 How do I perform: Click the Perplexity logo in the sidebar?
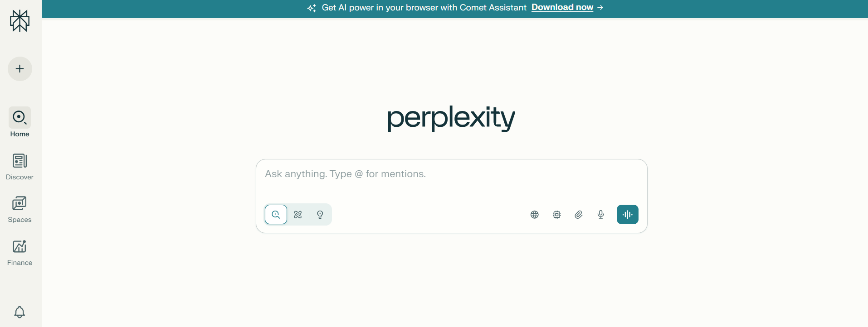pos(20,20)
